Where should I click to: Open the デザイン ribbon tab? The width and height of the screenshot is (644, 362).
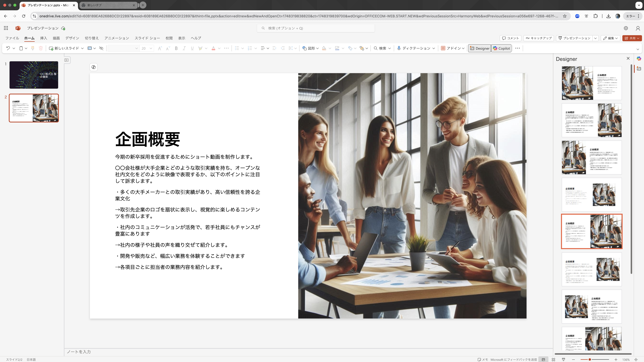click(72, 38)
